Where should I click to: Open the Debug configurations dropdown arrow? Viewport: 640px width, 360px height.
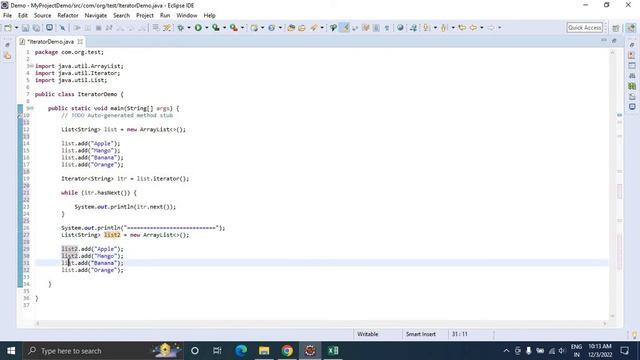tap(189, 28)
